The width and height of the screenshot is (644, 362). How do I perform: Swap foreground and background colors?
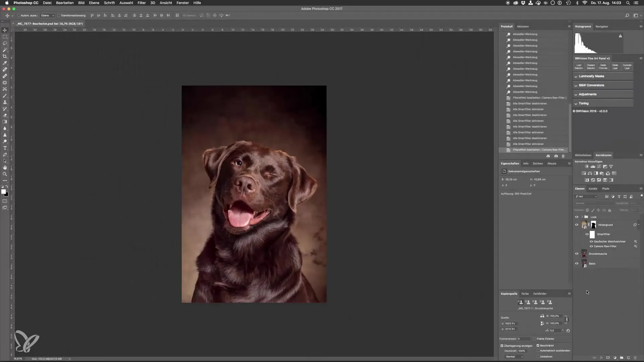(7, 186)
